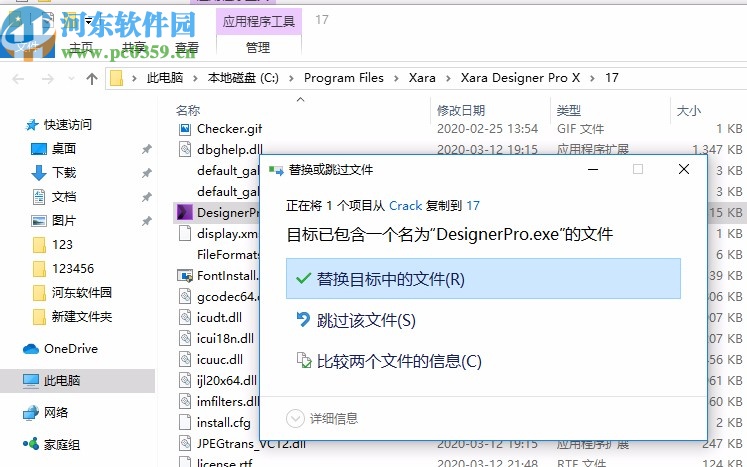The height and width of the screenshot is (467, 747).
Task: Click Program Files in address path
Action: click(x=343, y=78)
